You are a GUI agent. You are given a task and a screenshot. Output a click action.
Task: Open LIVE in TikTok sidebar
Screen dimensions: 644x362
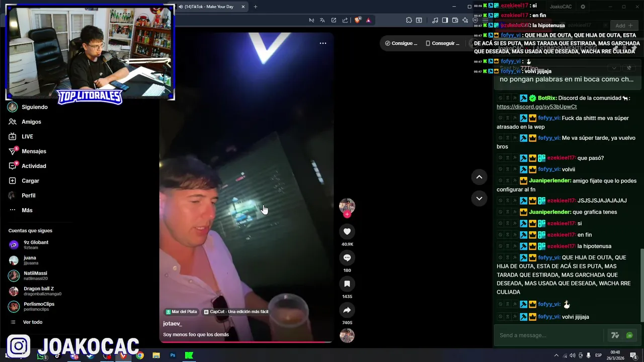27,137
